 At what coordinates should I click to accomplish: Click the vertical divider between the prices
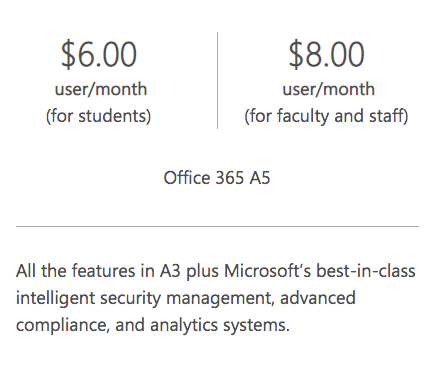point(217,80)
